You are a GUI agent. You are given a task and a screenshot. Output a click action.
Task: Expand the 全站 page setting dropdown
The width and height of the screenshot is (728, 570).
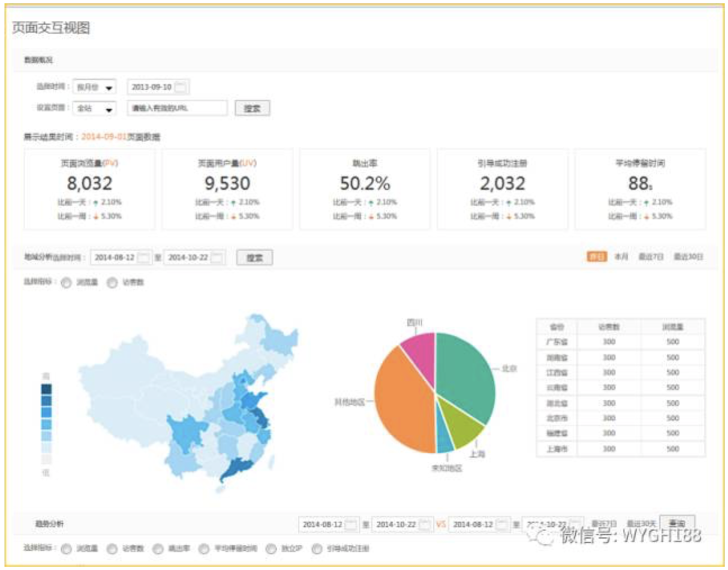tap(95, 108)
